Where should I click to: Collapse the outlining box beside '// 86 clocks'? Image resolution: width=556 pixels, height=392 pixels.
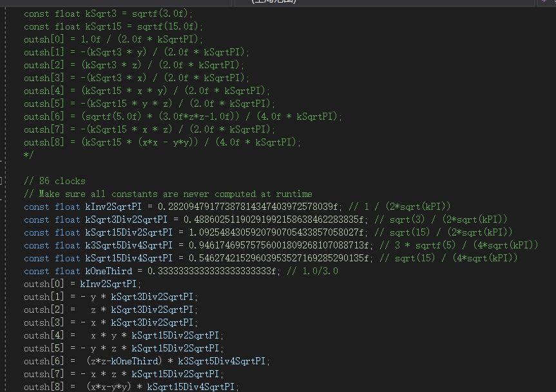[x=1, y=181]
